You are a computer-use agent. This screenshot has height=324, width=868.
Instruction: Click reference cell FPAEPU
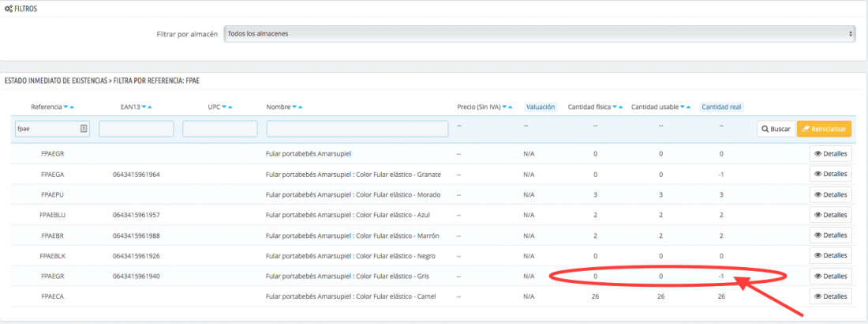click(53, 194)
